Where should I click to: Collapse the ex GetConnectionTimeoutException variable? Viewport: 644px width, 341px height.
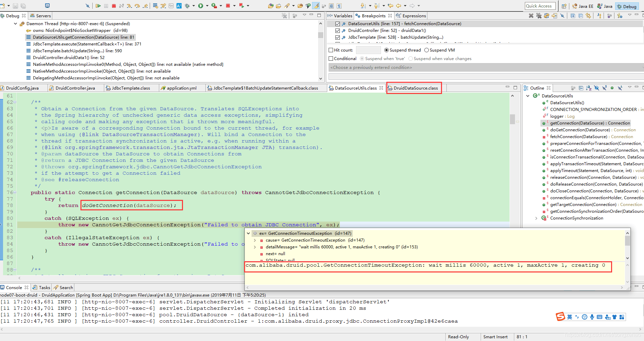pos(248,233)
